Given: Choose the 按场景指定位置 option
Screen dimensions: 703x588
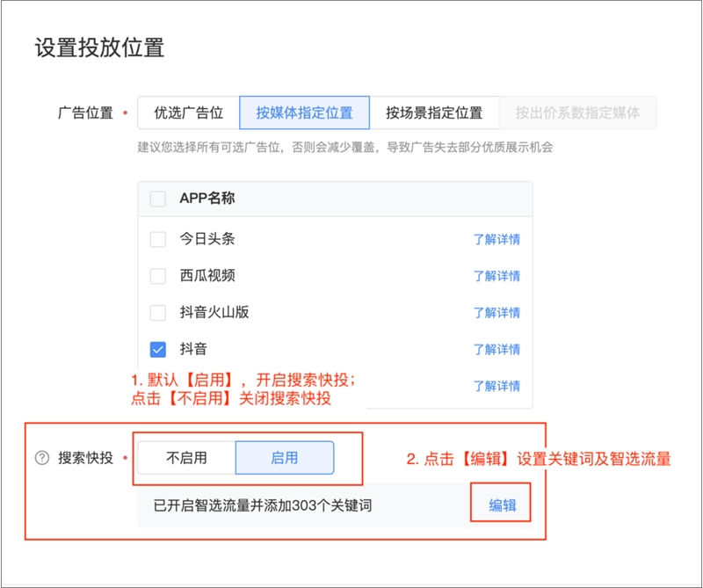Looking at the screenshot, I should pyautogui.click(x=434, y=113).
